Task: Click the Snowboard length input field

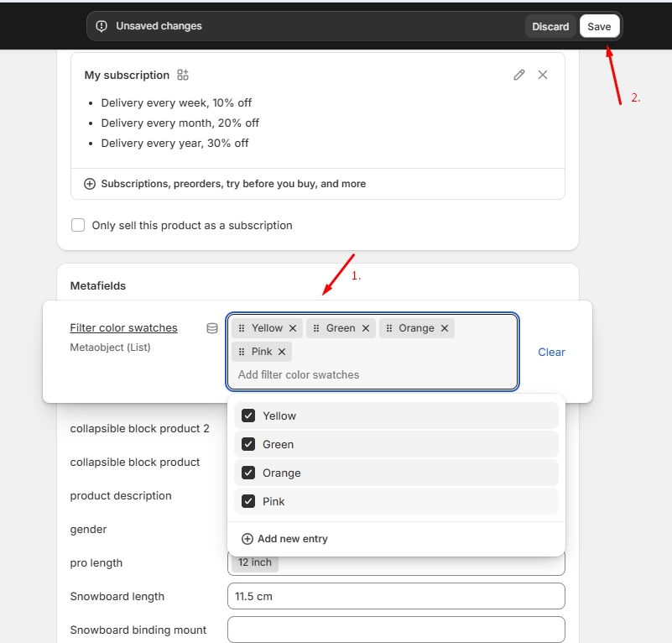Action: point(396,596)
